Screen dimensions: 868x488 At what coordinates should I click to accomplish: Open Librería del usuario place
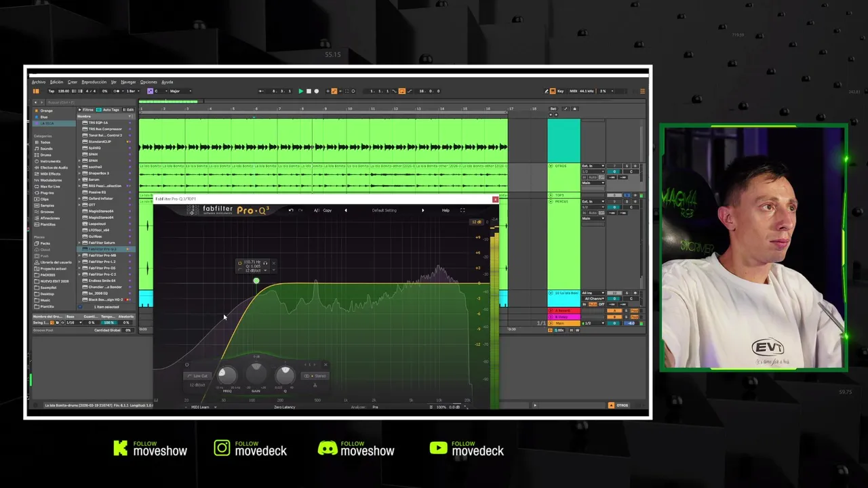pos(54,262)
